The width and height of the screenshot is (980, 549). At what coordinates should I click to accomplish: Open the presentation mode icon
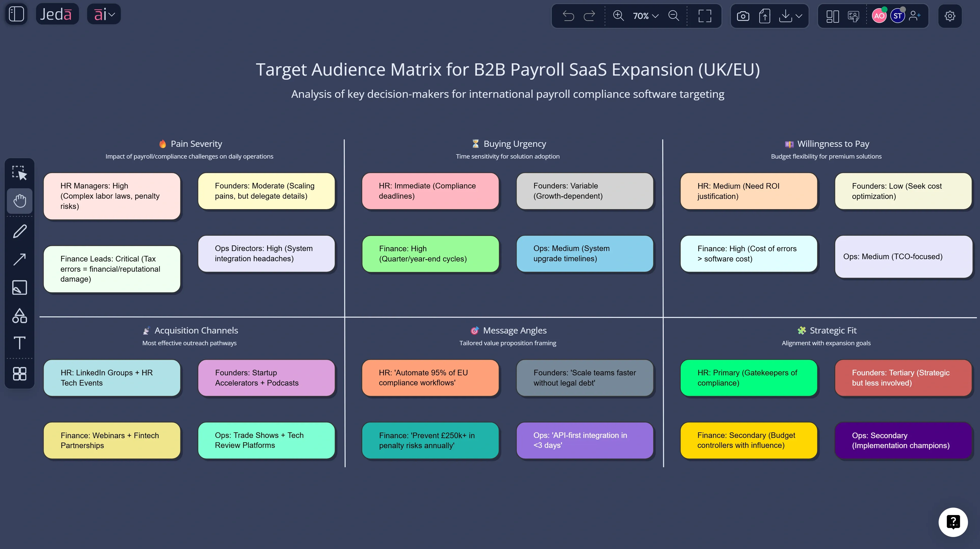(853, 16)
